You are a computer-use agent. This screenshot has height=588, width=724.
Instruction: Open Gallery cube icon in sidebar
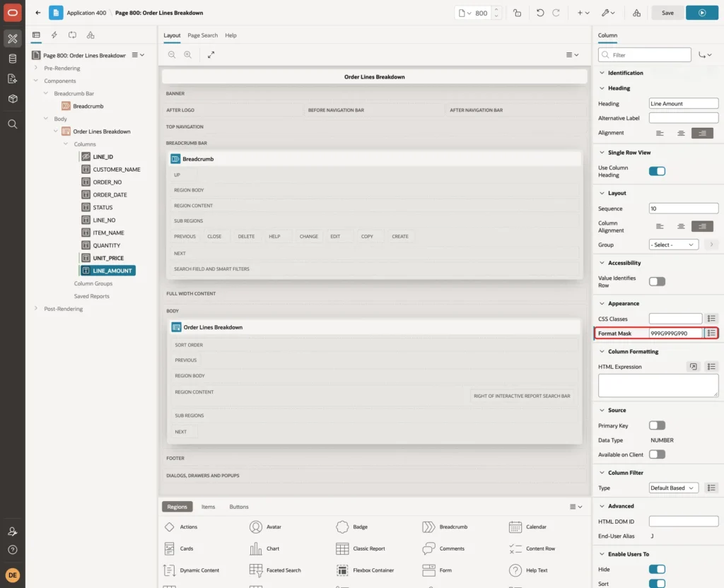13,99
